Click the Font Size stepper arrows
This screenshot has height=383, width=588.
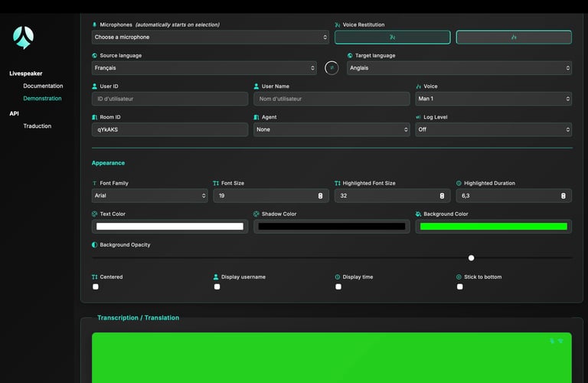(320, 196)
